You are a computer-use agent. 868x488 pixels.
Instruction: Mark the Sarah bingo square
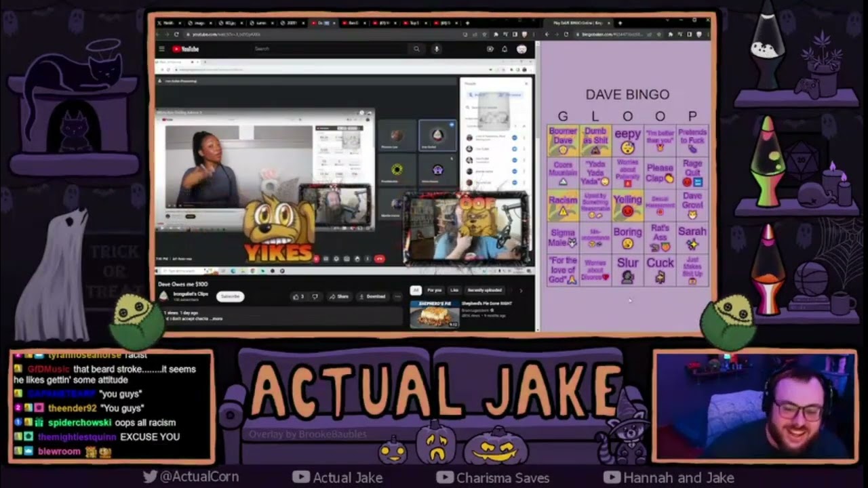click(x=692, y=238)
